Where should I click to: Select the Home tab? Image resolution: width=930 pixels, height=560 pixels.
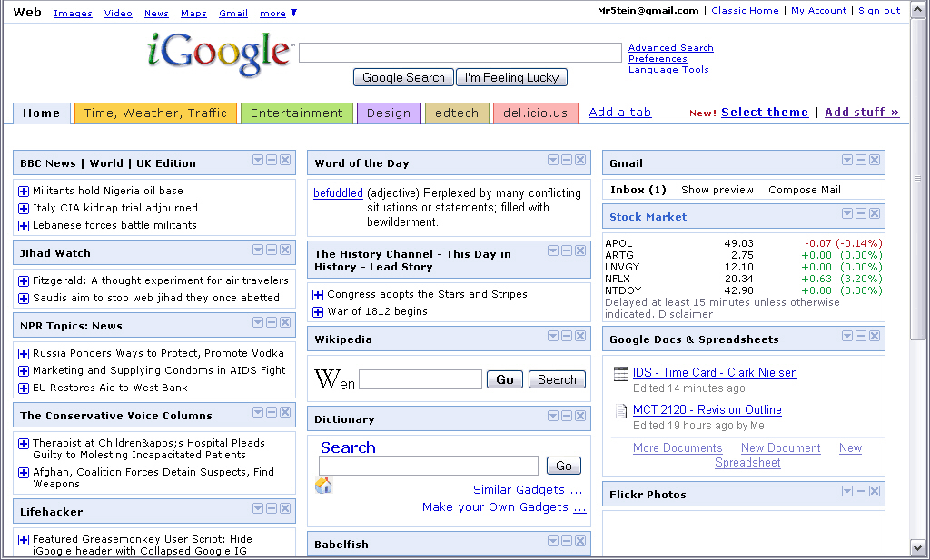tap(42, 113)
